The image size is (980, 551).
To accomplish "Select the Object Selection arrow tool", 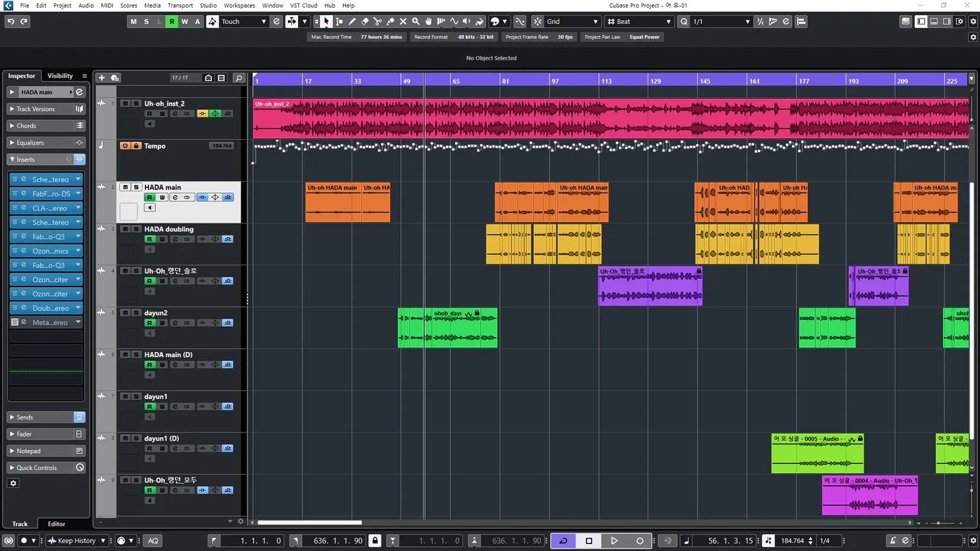I will [326, 21].
